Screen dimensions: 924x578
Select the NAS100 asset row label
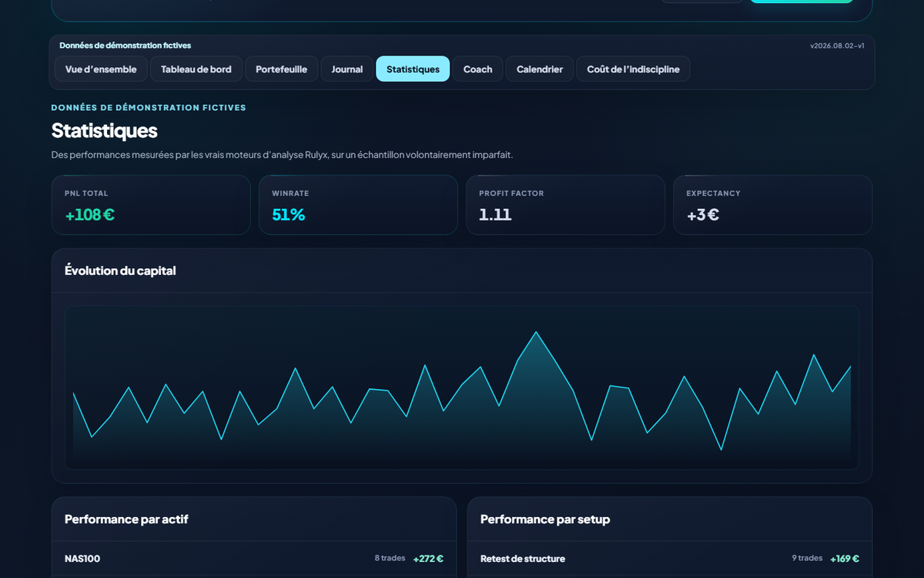82,559
